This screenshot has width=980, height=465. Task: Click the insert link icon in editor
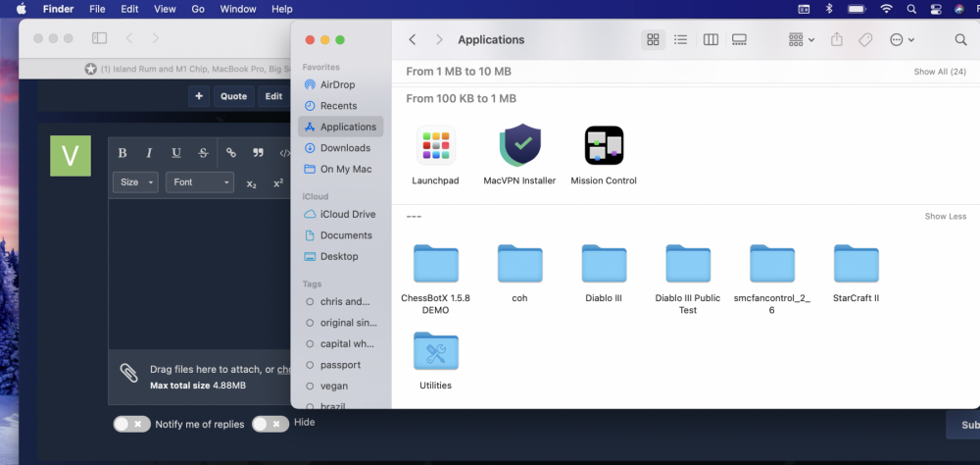(x=231, y=153)
